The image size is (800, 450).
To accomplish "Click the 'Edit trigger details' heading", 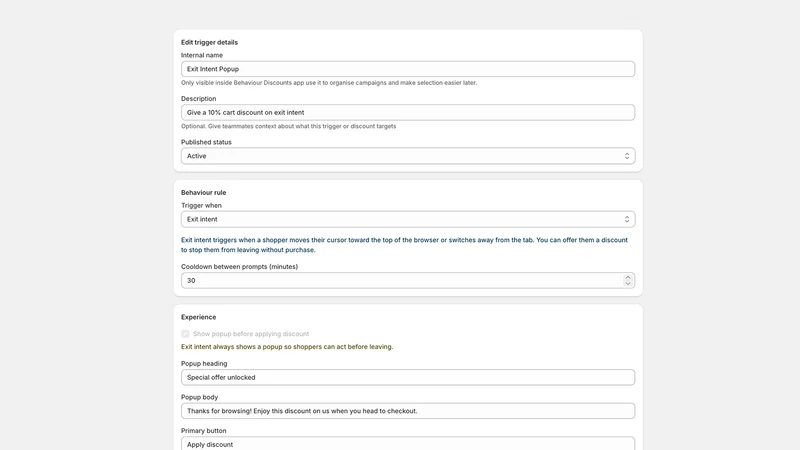I will click(x=209, y=42).
